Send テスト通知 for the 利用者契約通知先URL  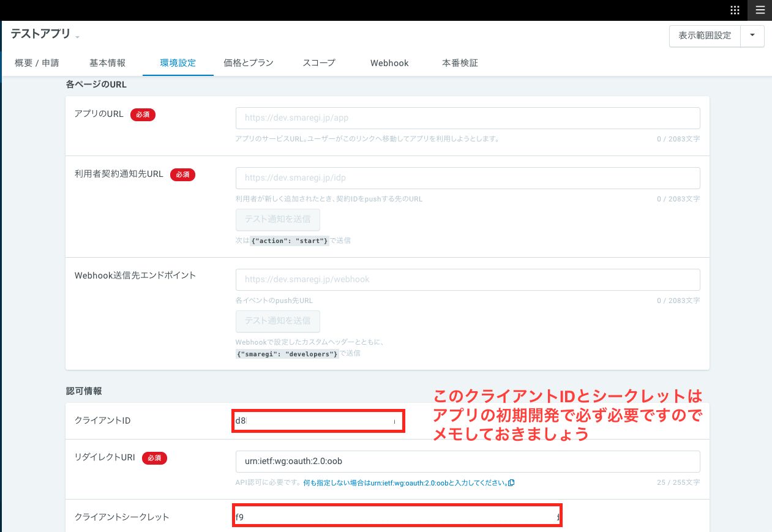(x=277, y=220)
